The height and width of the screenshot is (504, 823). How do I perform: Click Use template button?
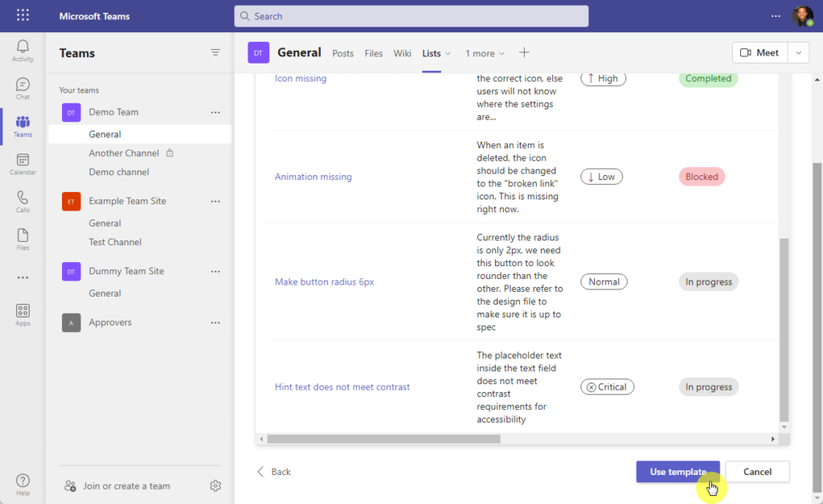coord(678,472)
